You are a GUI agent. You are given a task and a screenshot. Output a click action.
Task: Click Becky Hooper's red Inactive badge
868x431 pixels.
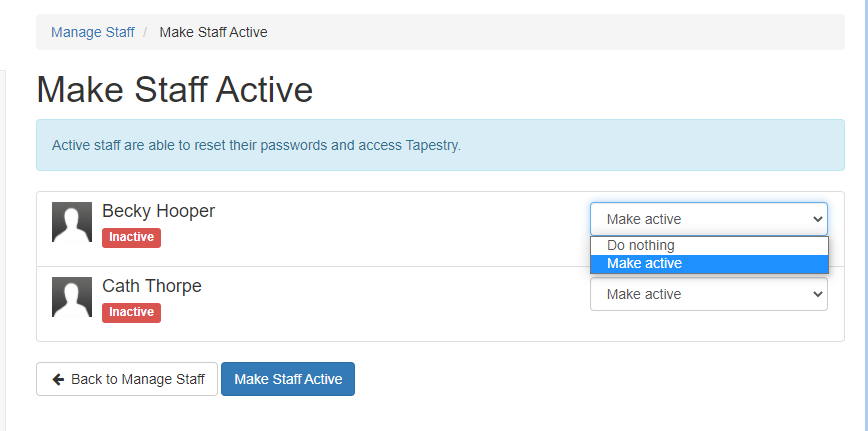point(131,237)
